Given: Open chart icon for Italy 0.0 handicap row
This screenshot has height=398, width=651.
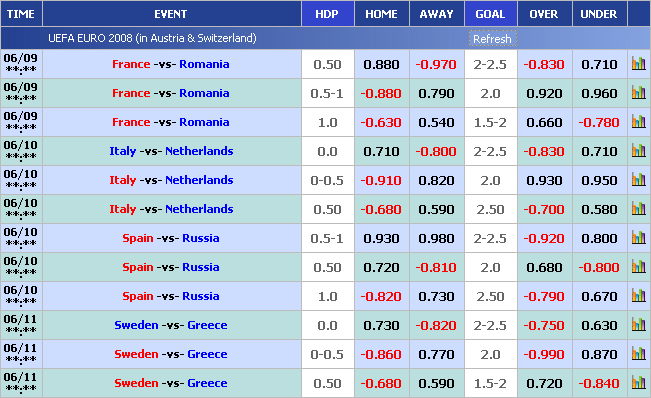Looking at the screenshot, I should click(x=639, y=151).
